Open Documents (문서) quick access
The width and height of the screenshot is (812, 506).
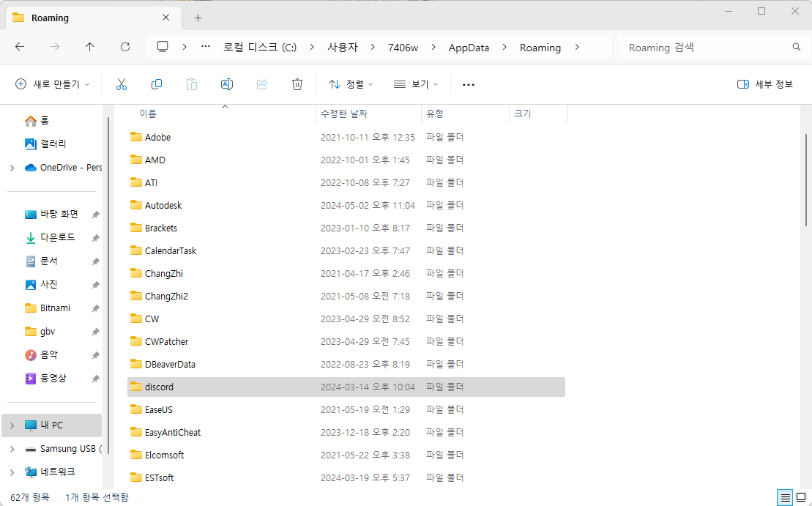[x=42, y=261]
